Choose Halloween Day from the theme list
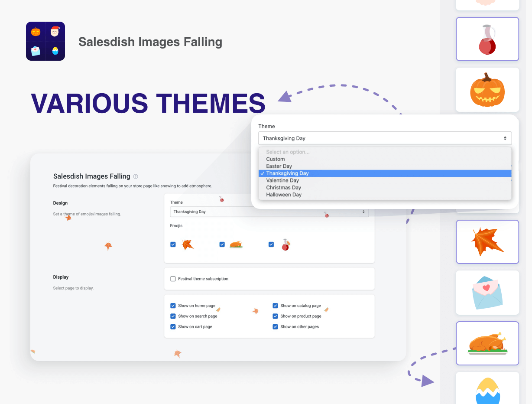 point(385,195)
